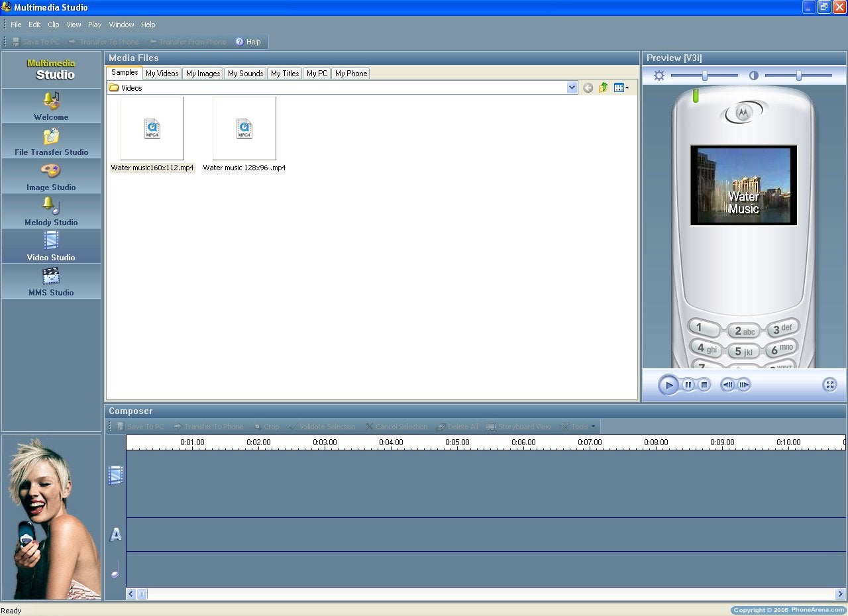
Task: Step forward one frame in preview
Action: [743, 385]
